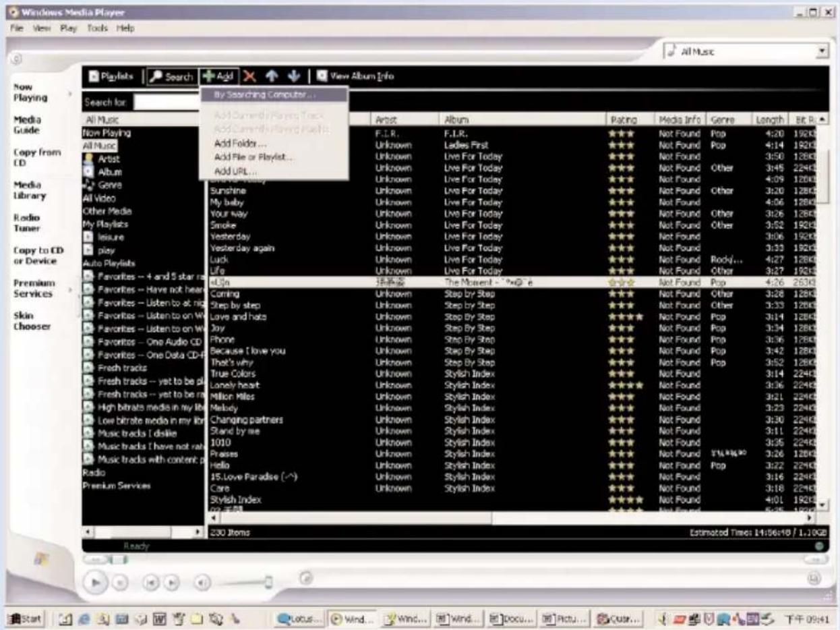
Task: Select Album node in library tree
Action: [x=109, y=172]
